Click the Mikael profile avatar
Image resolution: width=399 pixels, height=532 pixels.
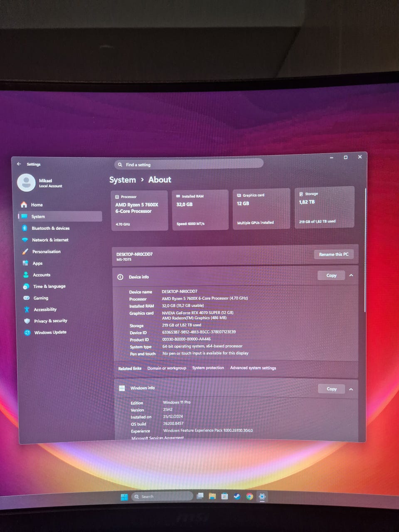pos(26,182)
